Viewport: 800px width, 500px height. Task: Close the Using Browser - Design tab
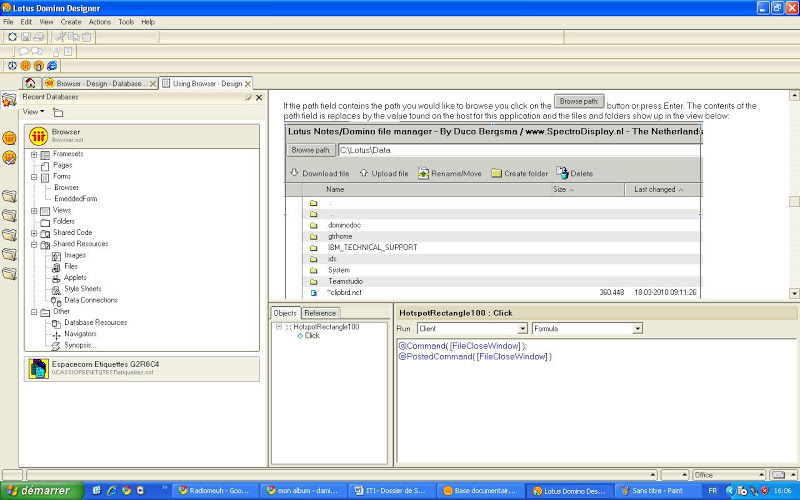248,84
